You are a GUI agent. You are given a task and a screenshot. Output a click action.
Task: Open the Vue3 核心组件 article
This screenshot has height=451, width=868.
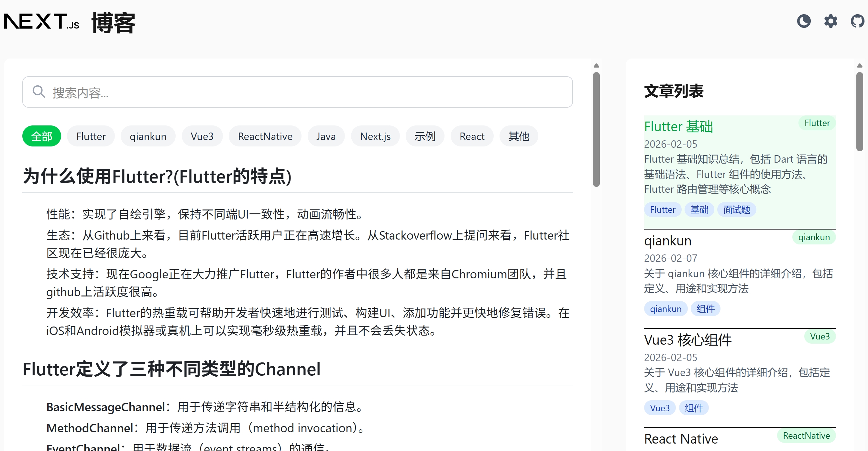pos(687,340)
